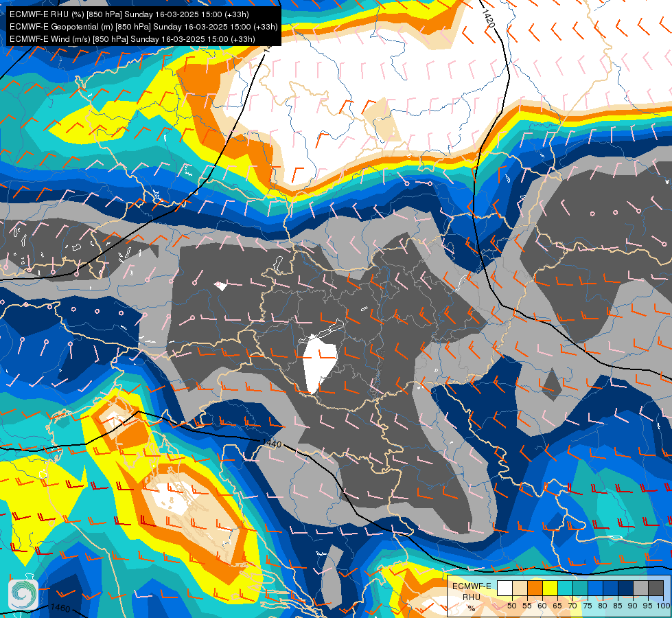Click the 1440 geopotential contour label
The image size is (672, 618).
coord(272,443)
